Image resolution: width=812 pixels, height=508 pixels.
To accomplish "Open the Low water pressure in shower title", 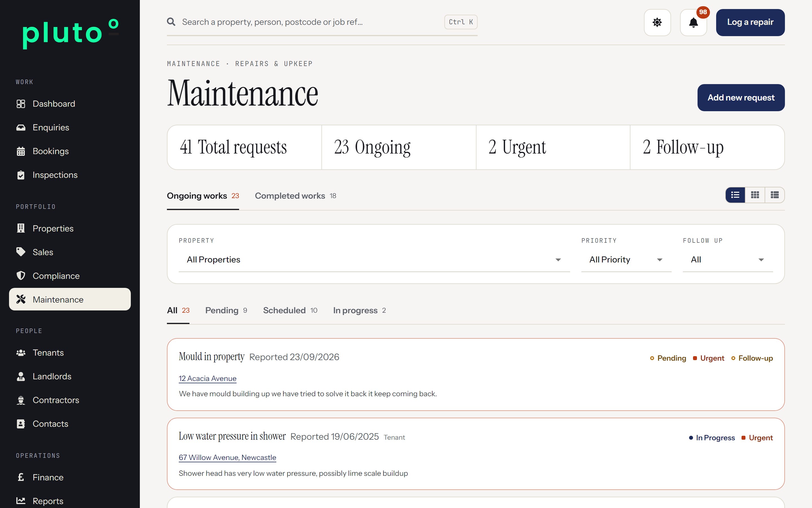I will pyautogui.click(x=232, y=436).
